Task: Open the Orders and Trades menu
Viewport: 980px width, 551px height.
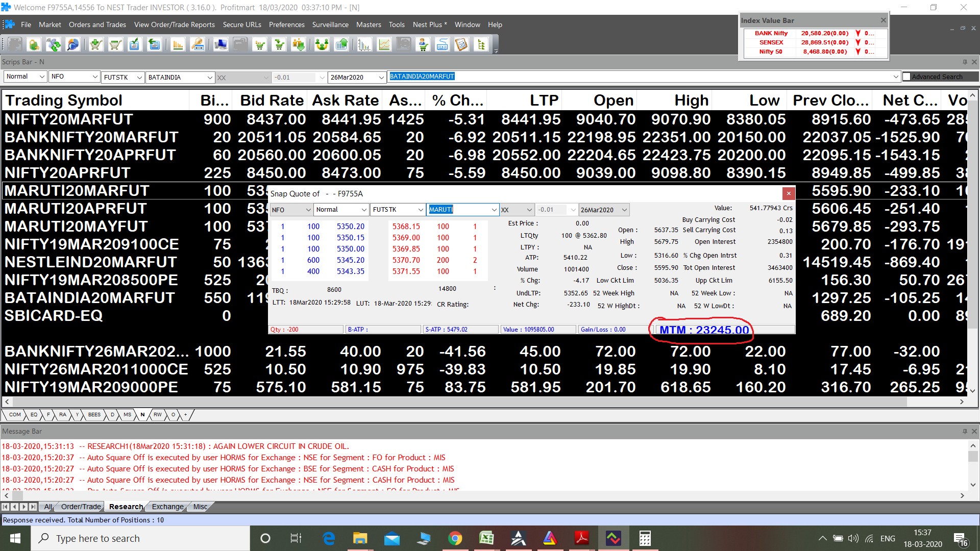Action: coord(97,24)
